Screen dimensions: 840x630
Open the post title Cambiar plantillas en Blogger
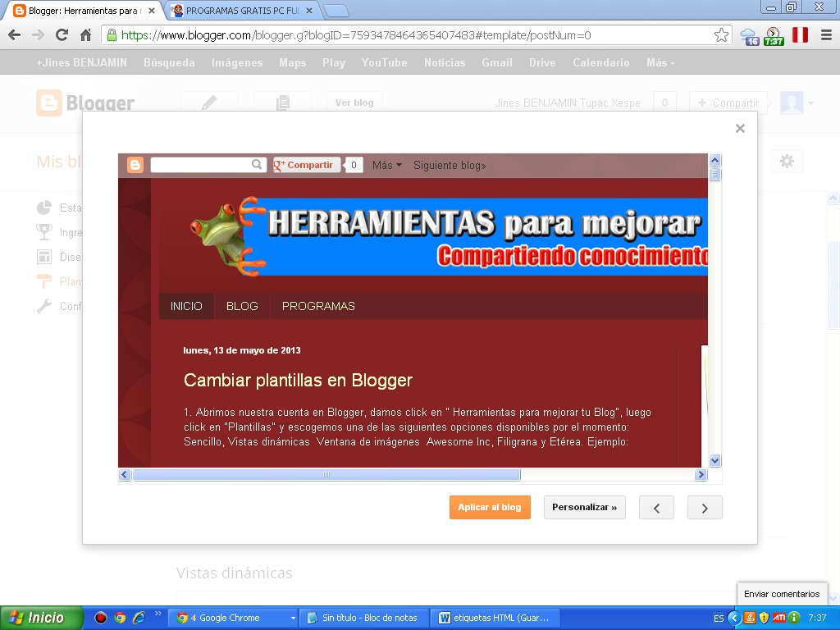(x=298, y=381)
